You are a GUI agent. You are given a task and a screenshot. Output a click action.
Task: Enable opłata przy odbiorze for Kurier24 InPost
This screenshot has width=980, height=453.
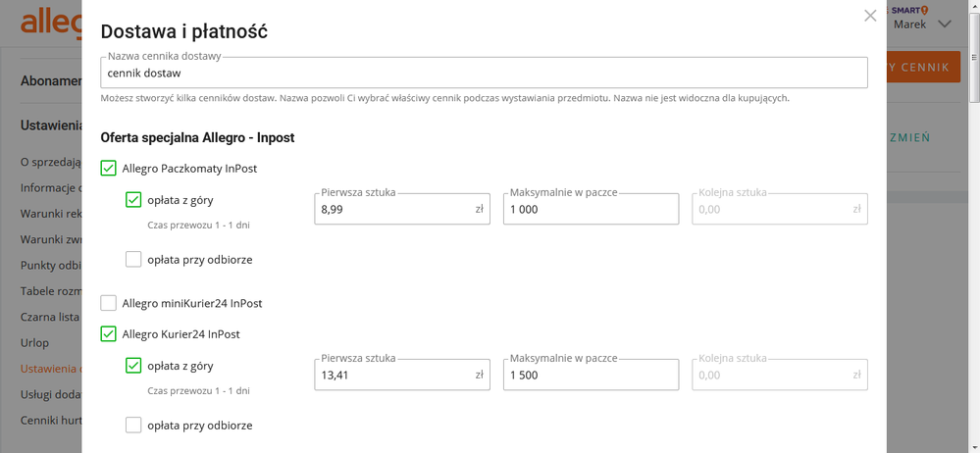[133, 426]
